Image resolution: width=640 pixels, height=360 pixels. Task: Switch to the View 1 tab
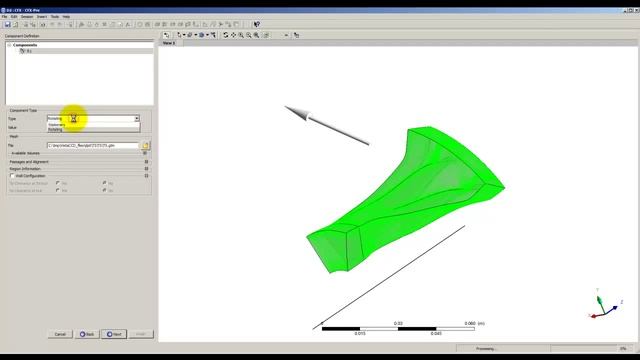169,43
